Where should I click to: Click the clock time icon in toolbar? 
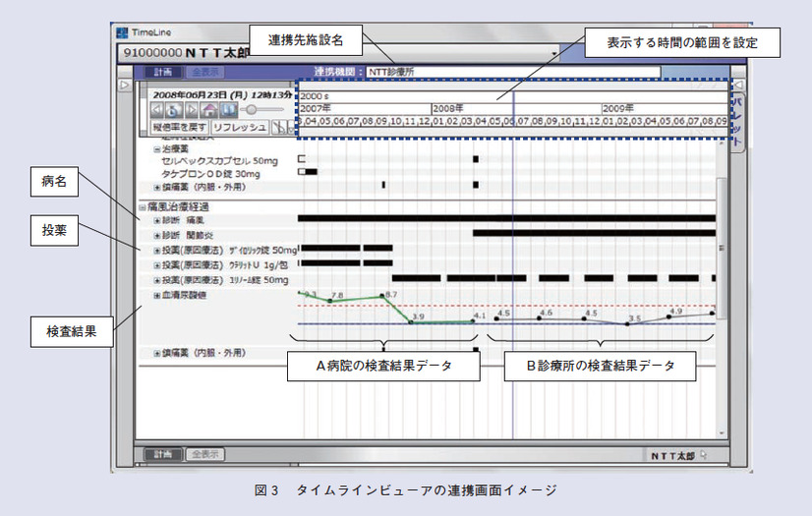tap(173, 110)
